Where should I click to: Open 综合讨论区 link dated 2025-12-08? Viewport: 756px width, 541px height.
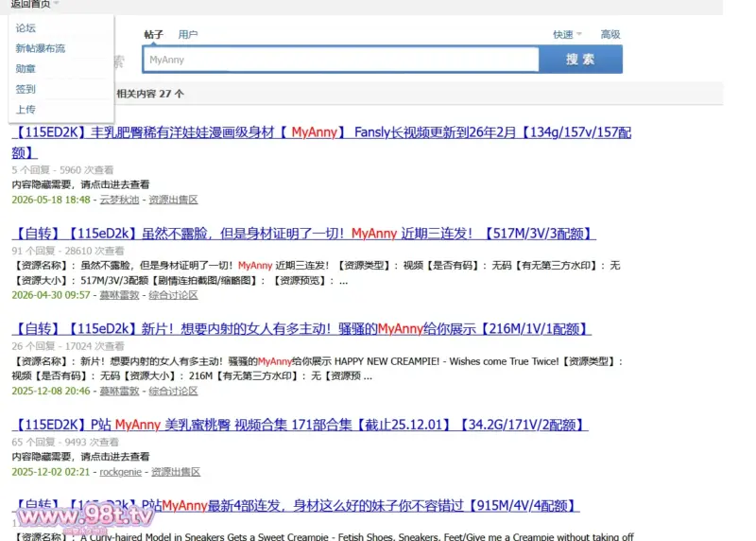173,391
